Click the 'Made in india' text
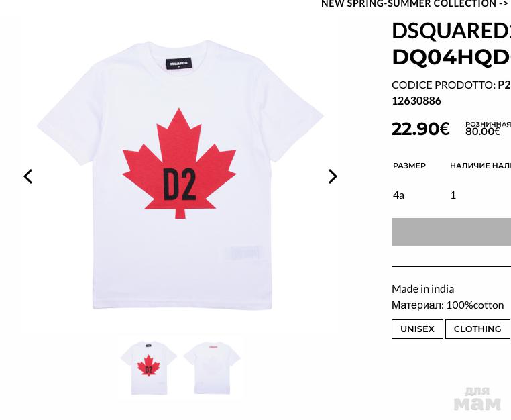Image resolution: width=511 pixels, height=420 pixels. point(422,288)
